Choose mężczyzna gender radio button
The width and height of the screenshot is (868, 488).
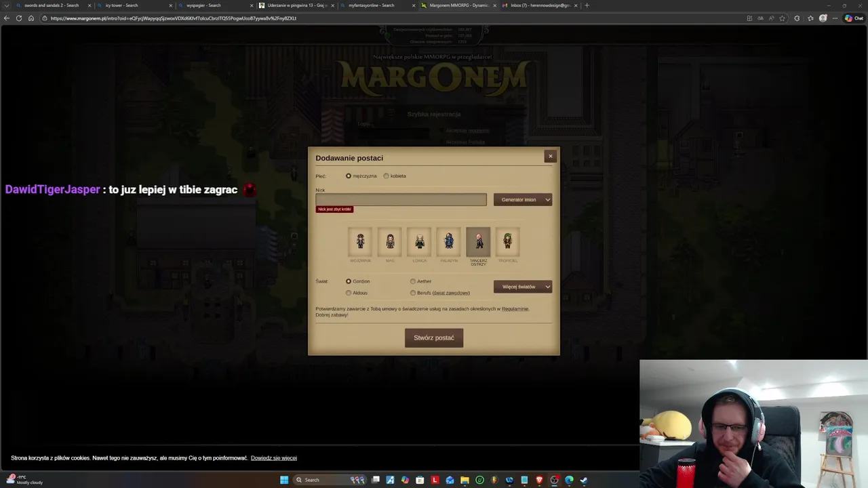pos(349,176)
